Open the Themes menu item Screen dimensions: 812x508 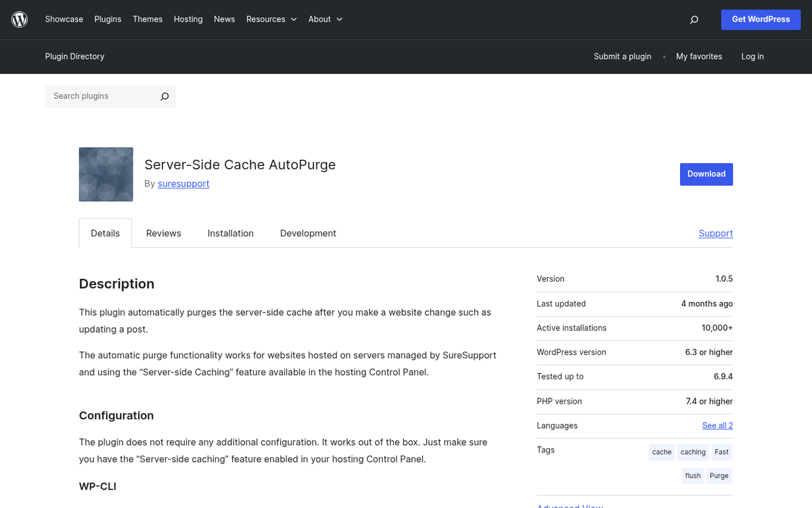[148, 19]
